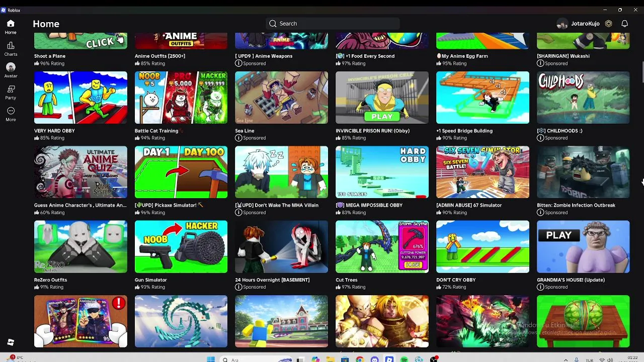
Task: Open the JotaroKujo avatar picture
Action: click(x=562, y=24)
